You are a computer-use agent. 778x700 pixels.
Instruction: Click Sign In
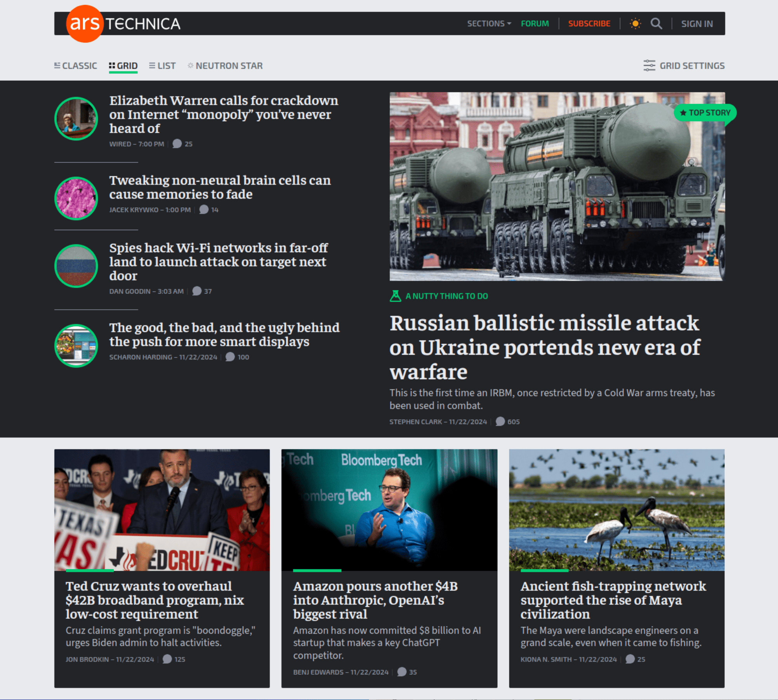pyautogui.click(x=697, y=24)
